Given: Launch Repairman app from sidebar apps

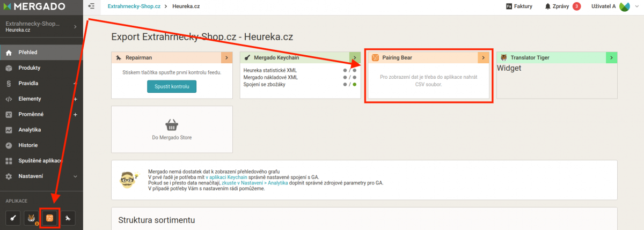Looking at the screenshot, I should pos(67,218).
